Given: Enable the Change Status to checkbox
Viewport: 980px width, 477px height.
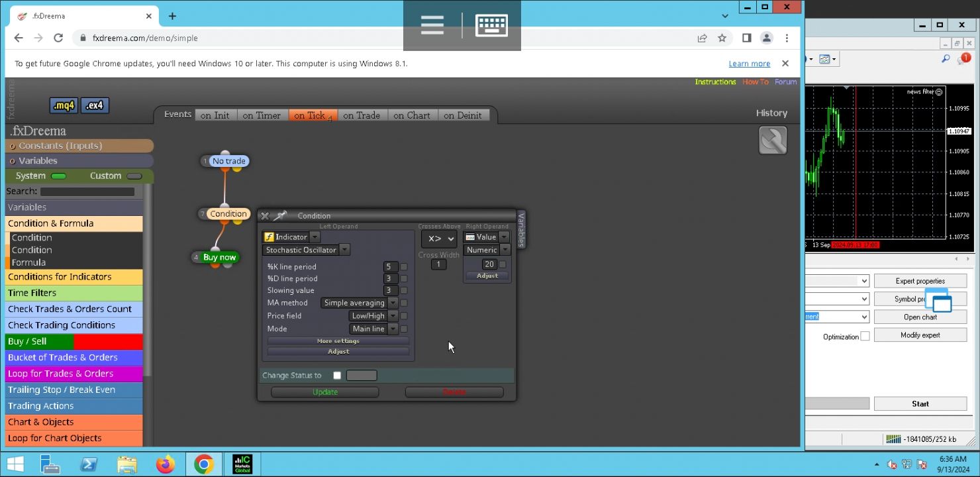Looking at the screenshot, I should [x=337, y=376].
